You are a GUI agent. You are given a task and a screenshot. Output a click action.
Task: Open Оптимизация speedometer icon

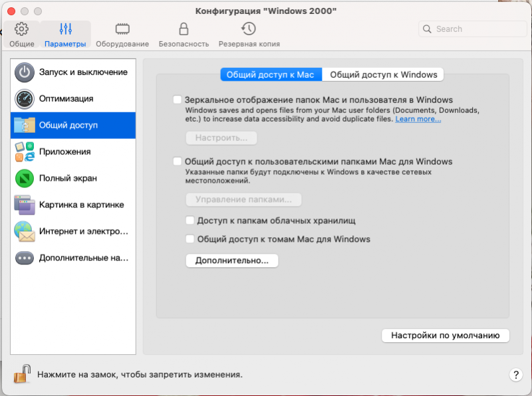tap(25, 99)
